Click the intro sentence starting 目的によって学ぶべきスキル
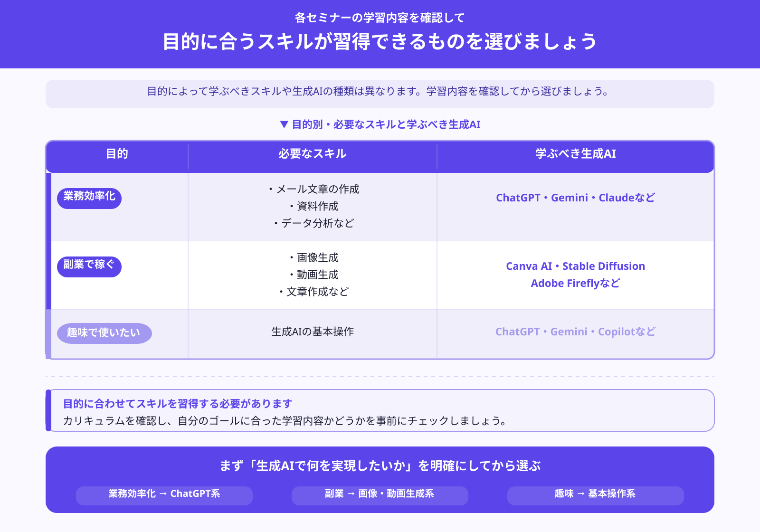This screenshot has width=760, height=532. tap(378, 91)
